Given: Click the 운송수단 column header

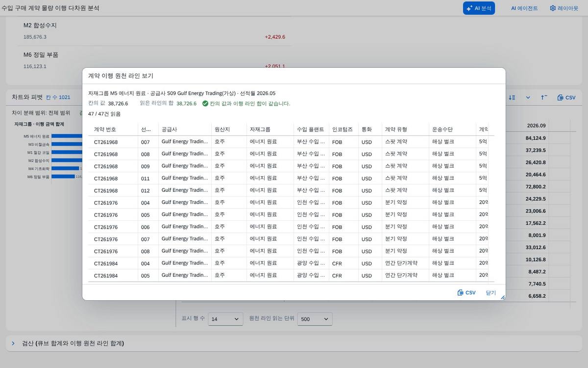Looking at the screenshot, I should click(452, 130).
